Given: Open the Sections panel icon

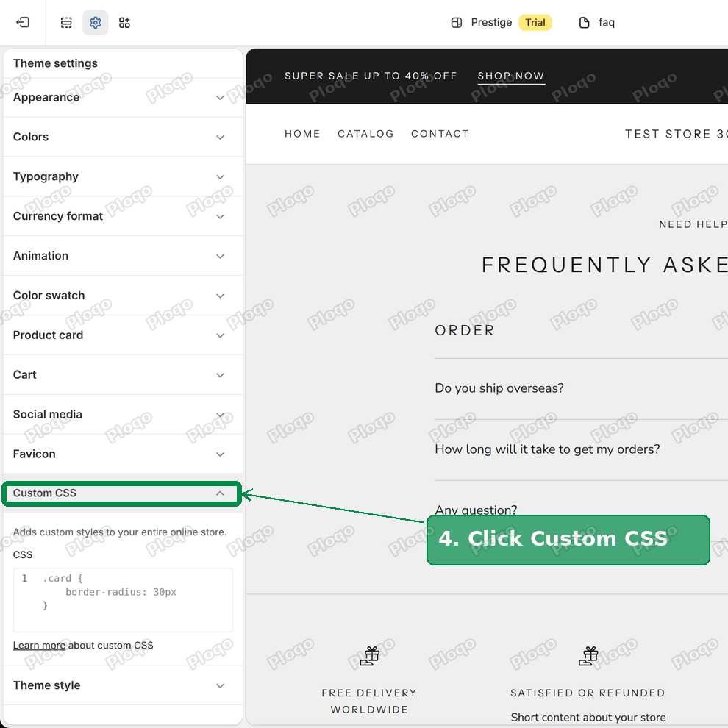Looking at the screenshot, I should tap(66, 22).
